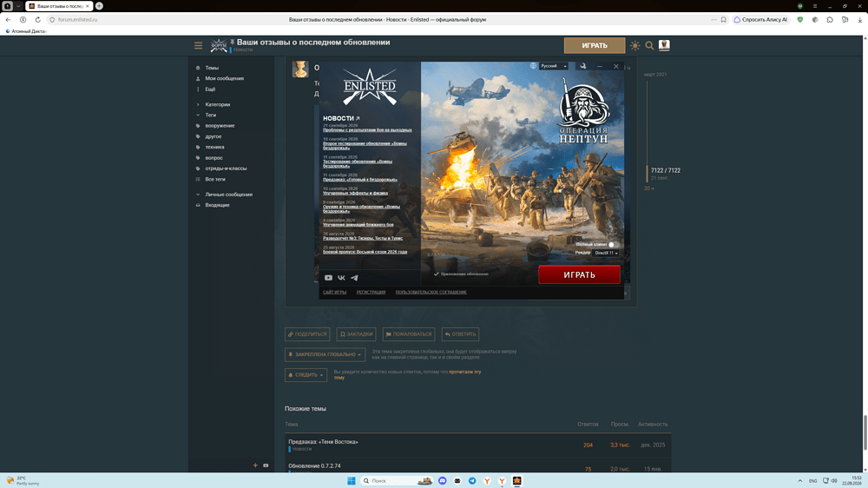868x488 pixels.
Task: Open the СЛЕДИТЬ notification dropdown
Action: point(306,375)
